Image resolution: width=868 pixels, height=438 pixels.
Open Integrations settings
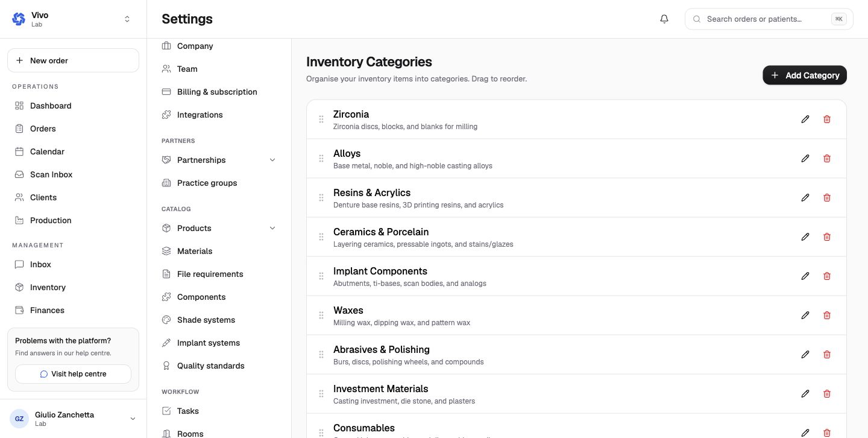point(219,115)
